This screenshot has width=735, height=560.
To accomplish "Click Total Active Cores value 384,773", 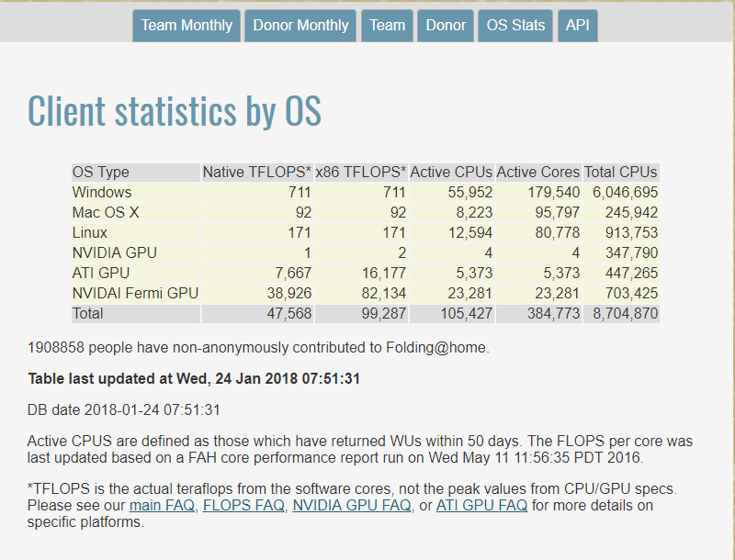I will click(x=554, y=313).
